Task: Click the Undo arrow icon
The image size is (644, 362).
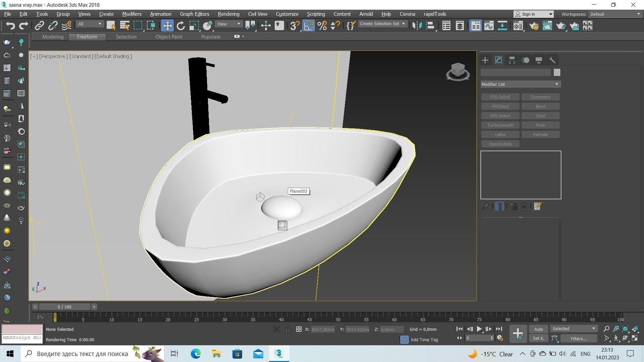Action: click(10, 26)
